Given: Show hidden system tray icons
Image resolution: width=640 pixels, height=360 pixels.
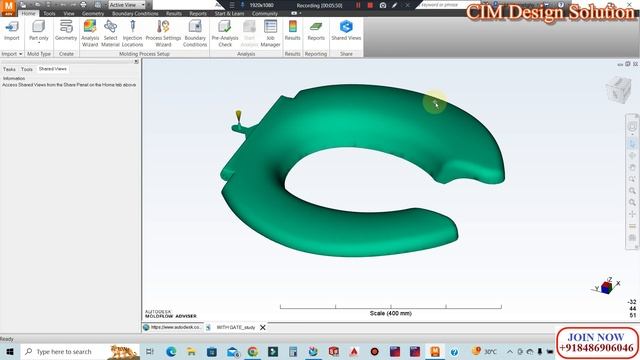Looking at the screenshot, I should [x=510, y=351].
